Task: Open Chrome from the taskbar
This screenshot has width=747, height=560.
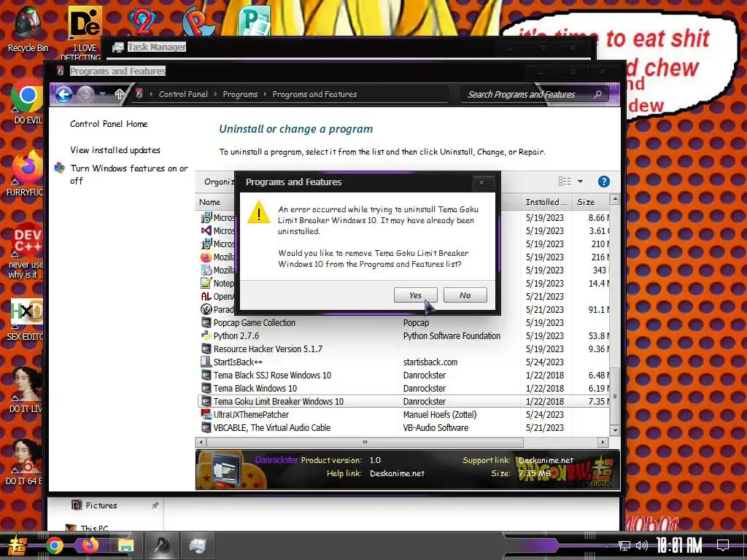Action: pos(54,545)
